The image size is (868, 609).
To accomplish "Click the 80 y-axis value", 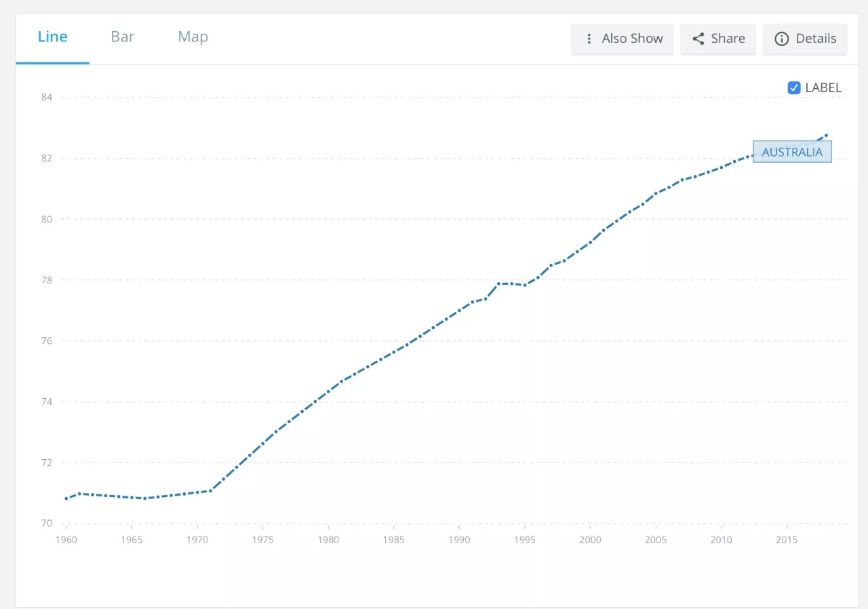I will tap(47, 219).
